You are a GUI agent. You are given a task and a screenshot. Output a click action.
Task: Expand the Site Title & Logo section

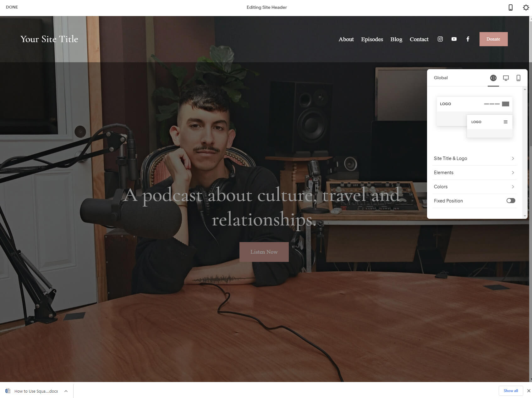click(474, 158)
